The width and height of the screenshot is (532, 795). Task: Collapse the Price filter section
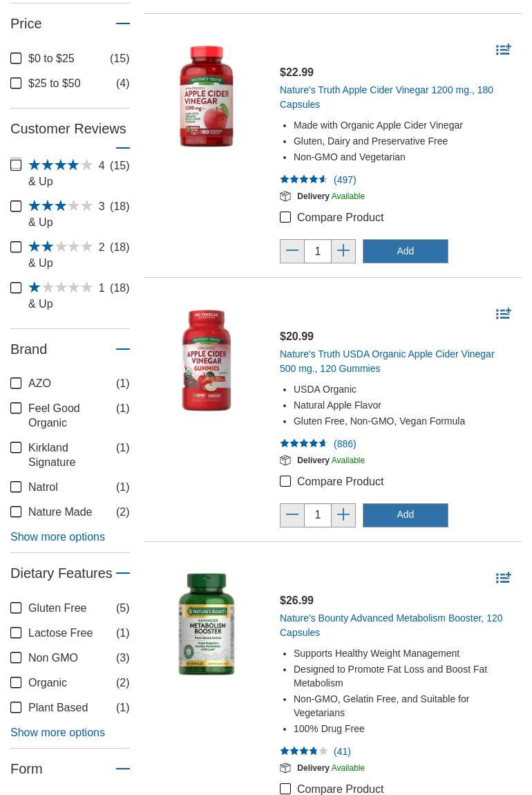coord(123,24)
